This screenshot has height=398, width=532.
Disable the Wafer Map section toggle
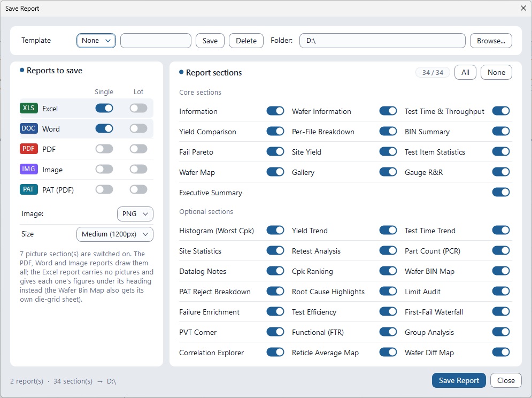(275, 172)
